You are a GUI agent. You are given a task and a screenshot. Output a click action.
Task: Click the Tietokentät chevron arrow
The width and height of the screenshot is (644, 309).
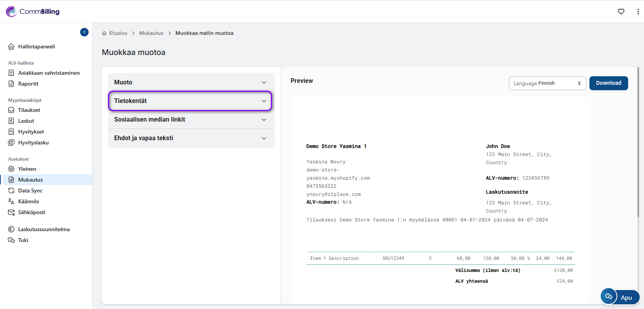click(264, 101)
